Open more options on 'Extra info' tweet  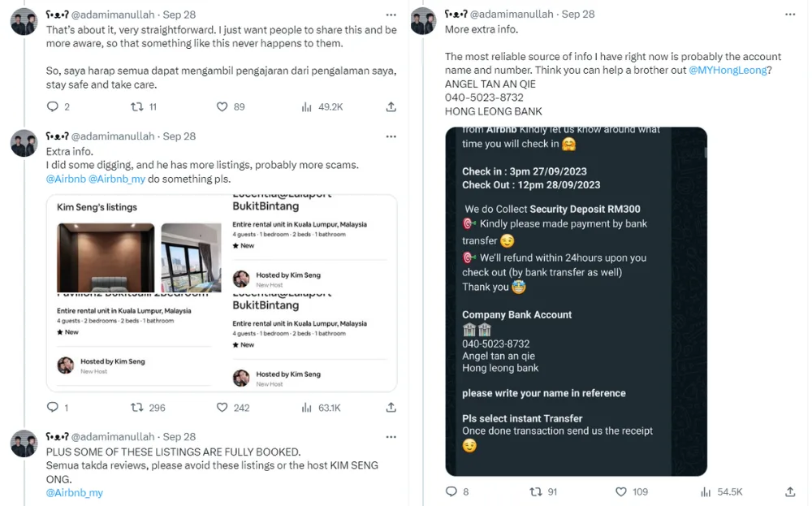(391, 136)
